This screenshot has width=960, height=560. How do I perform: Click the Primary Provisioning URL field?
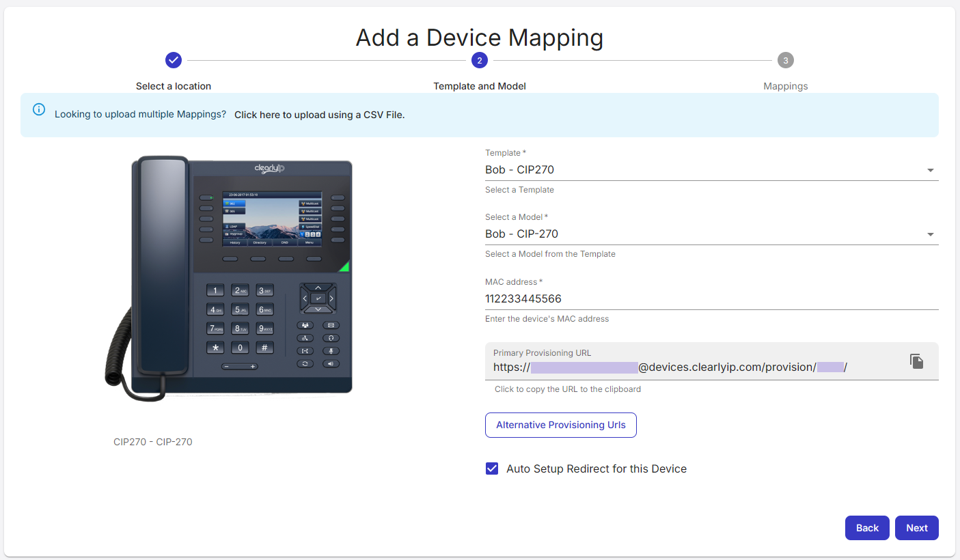coord(712,361)
